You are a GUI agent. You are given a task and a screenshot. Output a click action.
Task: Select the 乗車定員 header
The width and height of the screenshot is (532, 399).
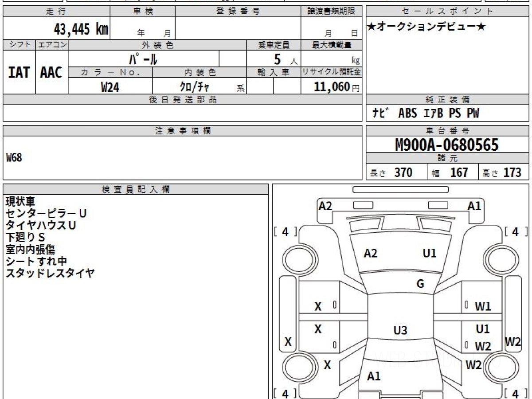[x=274, y=45]
